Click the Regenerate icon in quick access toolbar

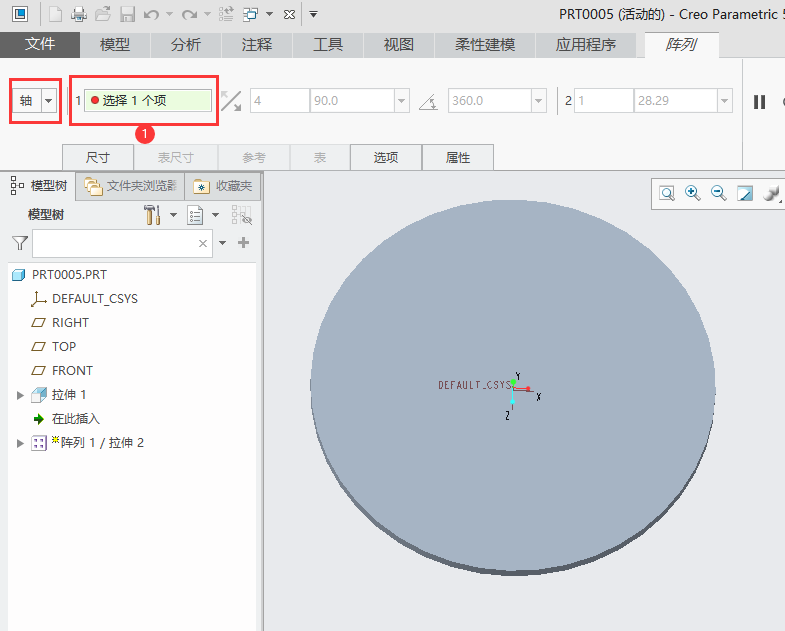[x=226, y=14]
